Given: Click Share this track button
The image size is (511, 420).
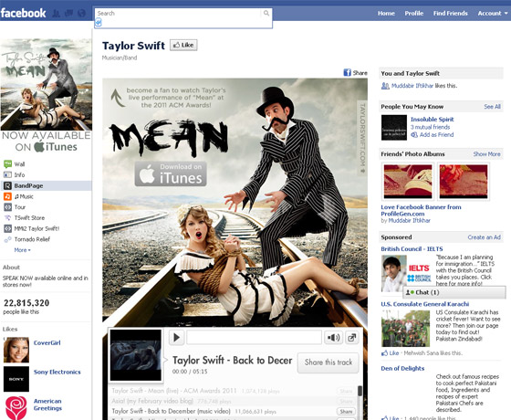Looking at the screenshot, I should coord(328,362).
